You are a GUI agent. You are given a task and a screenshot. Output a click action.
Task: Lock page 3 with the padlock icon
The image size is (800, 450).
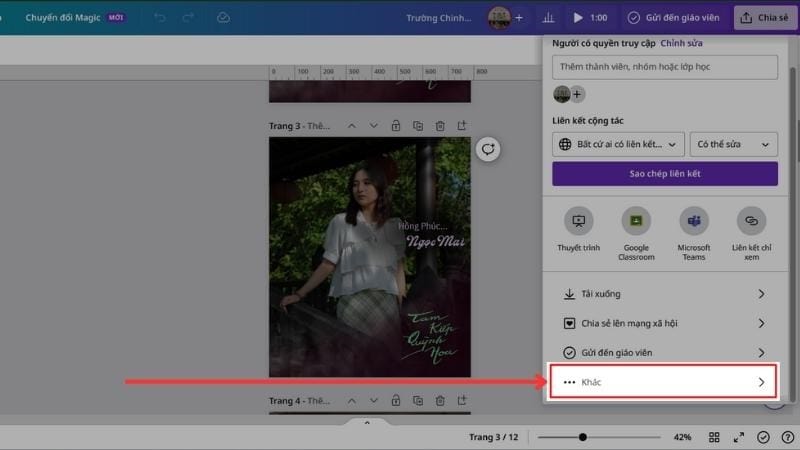coord(396,126)
